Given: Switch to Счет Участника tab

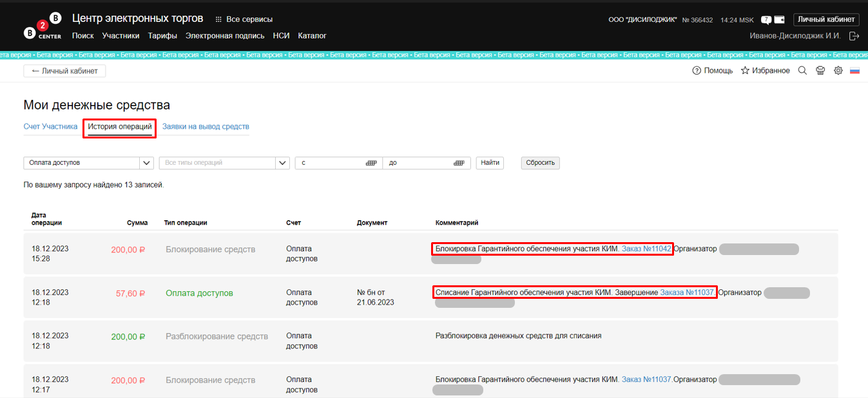Looking at the screenshot, I should coord(50,126).
